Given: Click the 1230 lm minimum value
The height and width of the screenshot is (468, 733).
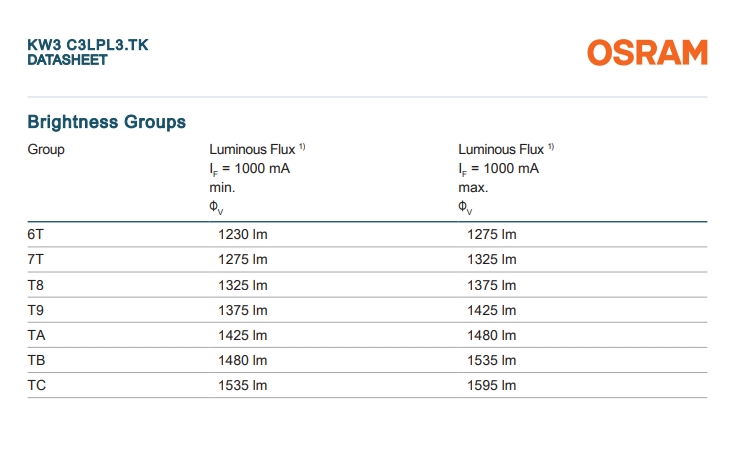Looking at the screenshot, I should pyautogui.click(x=243, y=234).
